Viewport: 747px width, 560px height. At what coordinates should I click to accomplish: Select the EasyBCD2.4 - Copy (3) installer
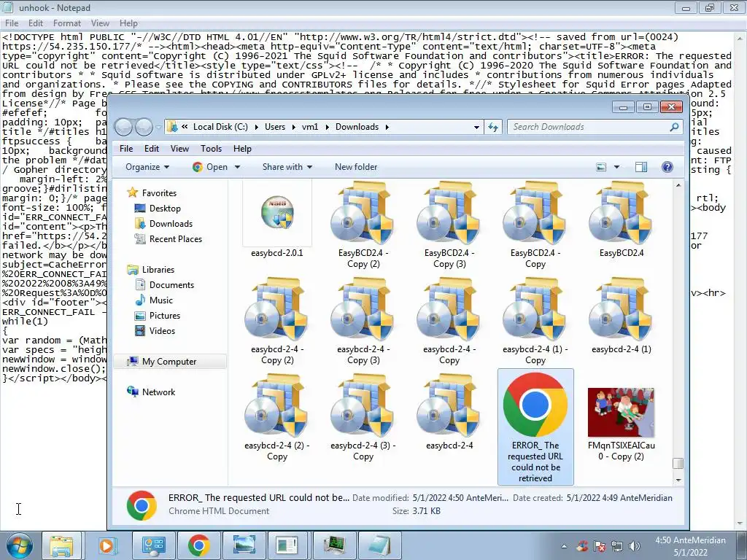449,225
